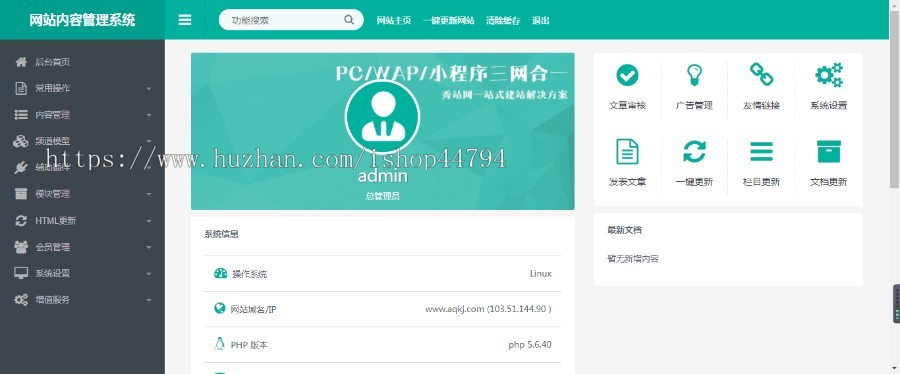The image size is (900, 374).
Task: Open 文章审核 via the checkmark icon
Action: [x=627, y=75]
